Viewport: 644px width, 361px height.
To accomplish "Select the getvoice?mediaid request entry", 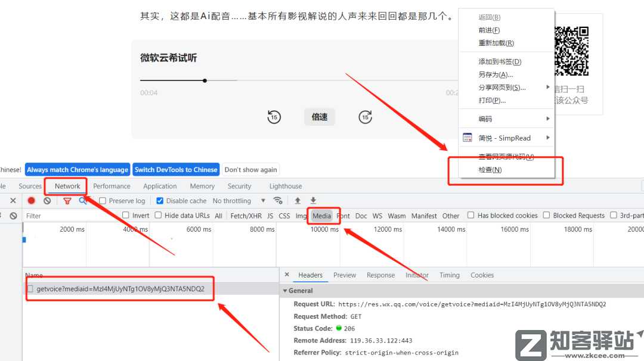I will click(119, 288).
